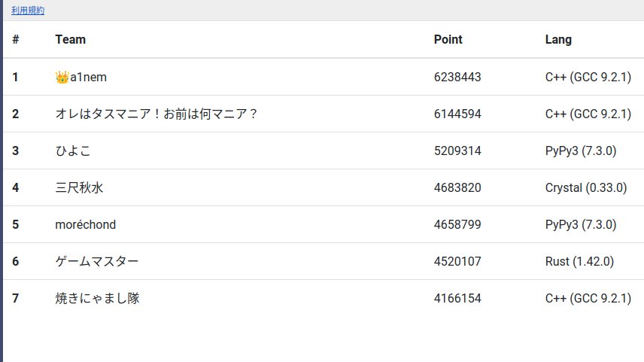Select the Team column header
Viewport: 644px width, 362px height.
coord(70,39)
